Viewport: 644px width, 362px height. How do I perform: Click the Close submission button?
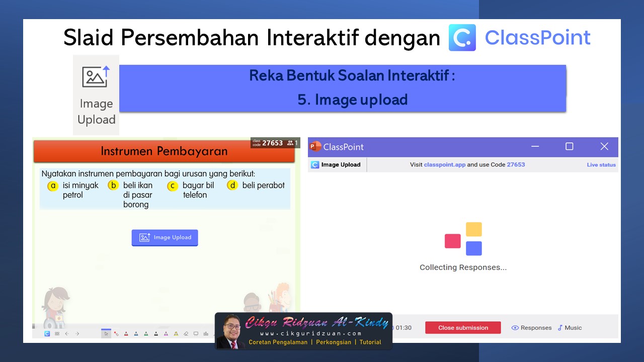(463, 327)
